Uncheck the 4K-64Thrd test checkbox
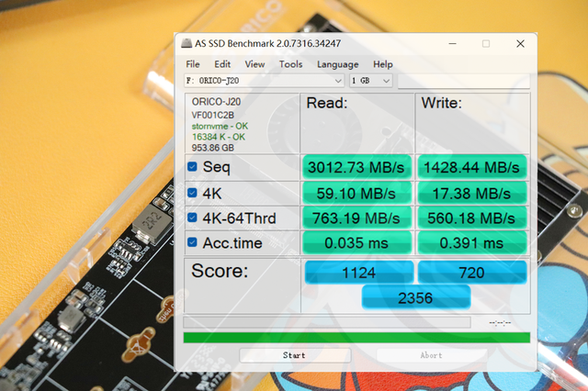This screenshot has width=588, height=391. click(192, 218)
